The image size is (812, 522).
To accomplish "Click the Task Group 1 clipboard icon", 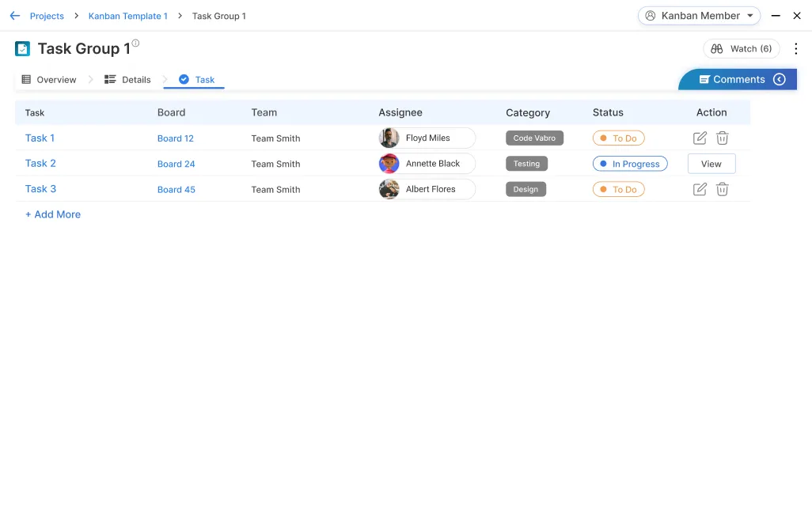I will (22, 49).
